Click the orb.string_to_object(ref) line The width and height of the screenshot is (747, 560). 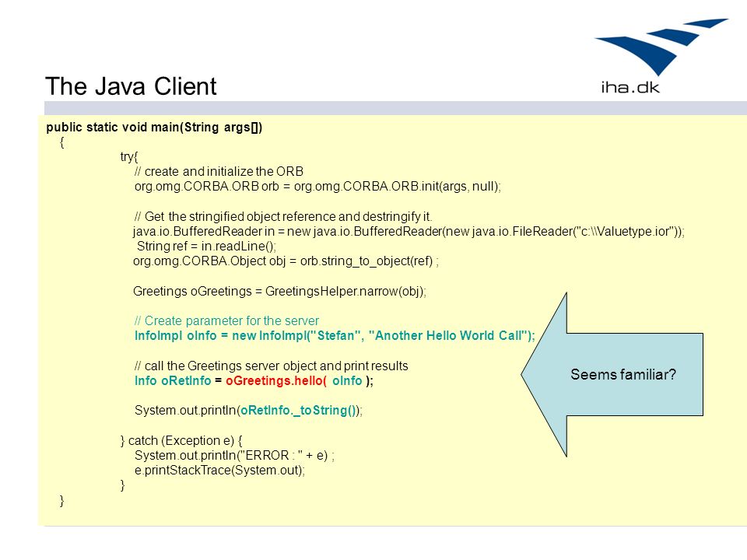click(x=286, y=261)
